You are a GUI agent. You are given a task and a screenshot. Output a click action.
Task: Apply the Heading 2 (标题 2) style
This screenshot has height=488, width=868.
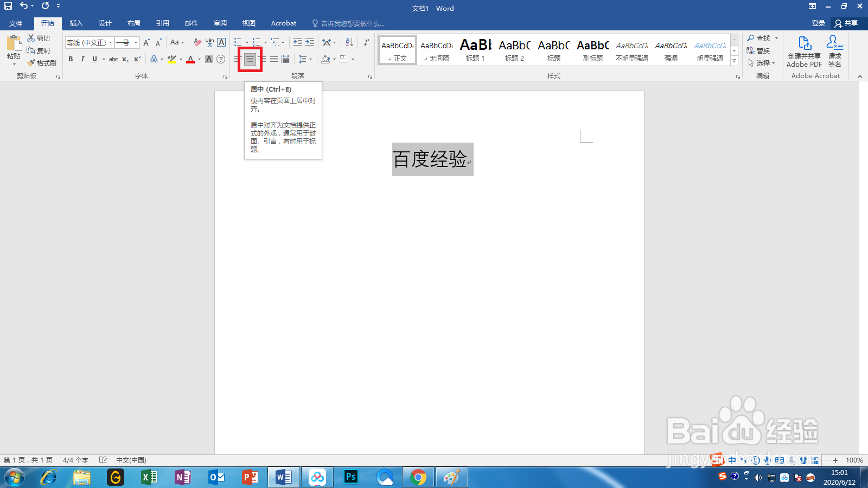pyautogui.click(x=515, y=50)
